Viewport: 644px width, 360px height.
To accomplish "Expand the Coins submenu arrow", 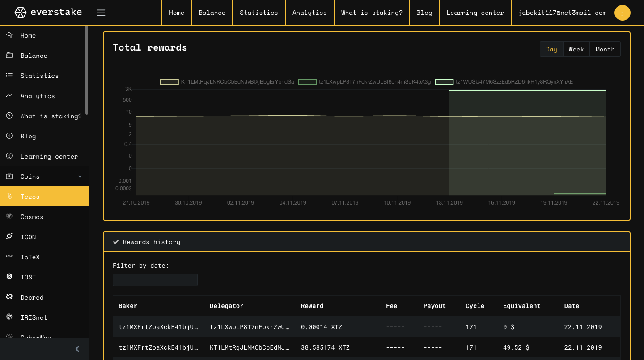I will pyautogui.click(x=80, y=176).
